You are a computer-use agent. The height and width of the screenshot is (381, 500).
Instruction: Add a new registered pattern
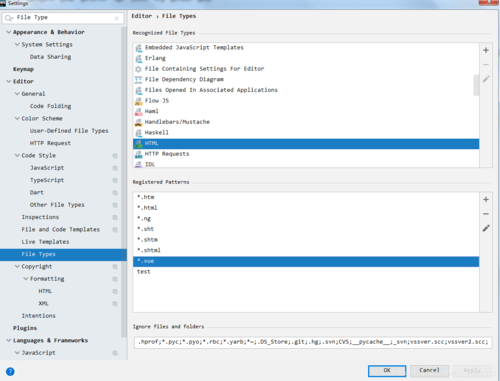(x=486, y=199)
